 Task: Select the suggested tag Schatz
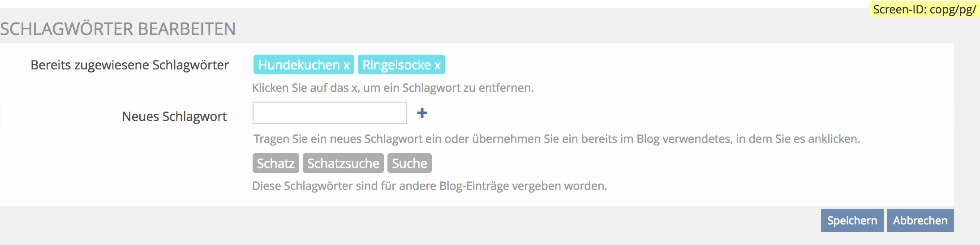(x=275, y=163)
